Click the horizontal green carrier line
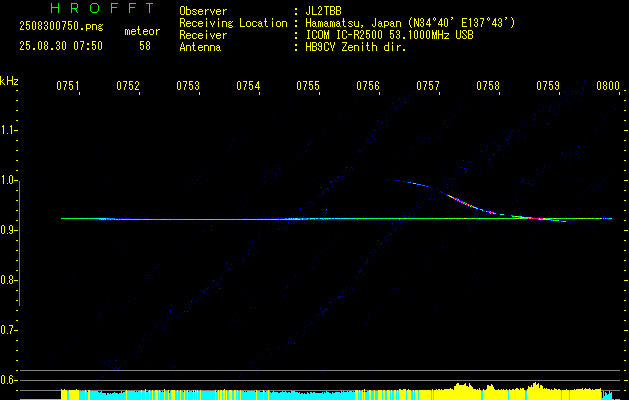629x400 pixels. [x=336, y=219]
